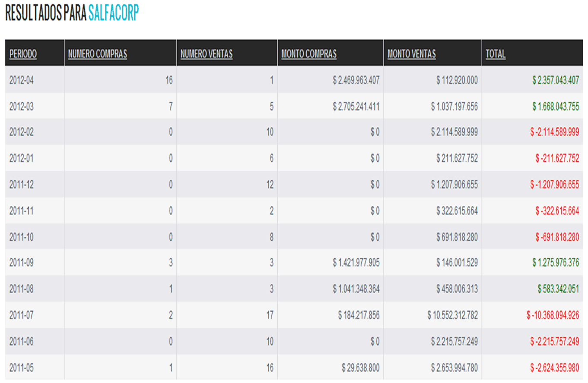Sort table by PERIODO column header

(x=23, y=54)
